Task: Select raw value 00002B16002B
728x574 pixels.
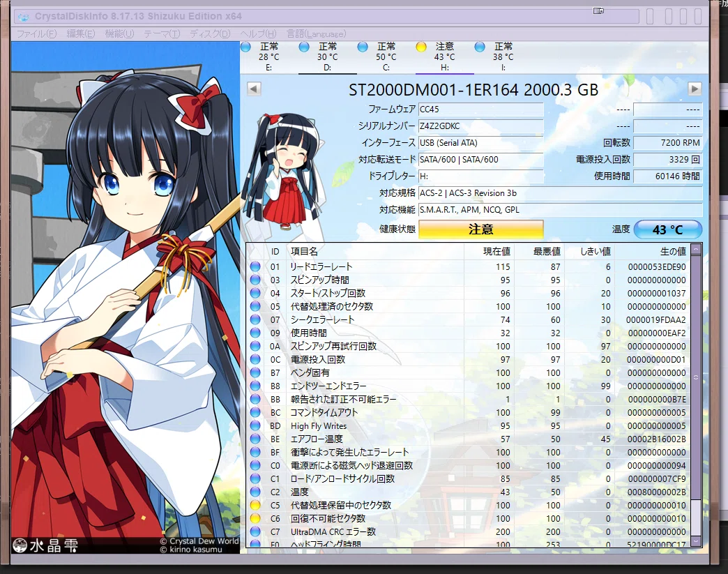Action: tap(656, 439)
